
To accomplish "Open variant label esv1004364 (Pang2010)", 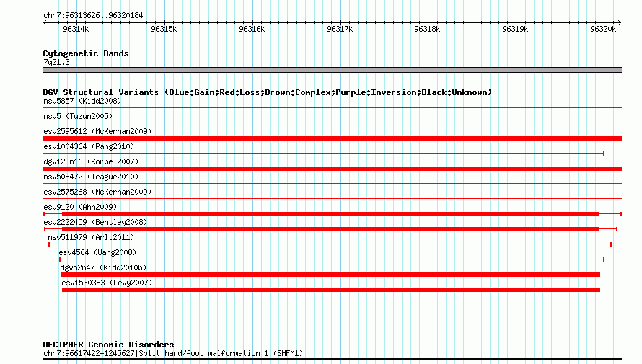I will click(89, 146).
